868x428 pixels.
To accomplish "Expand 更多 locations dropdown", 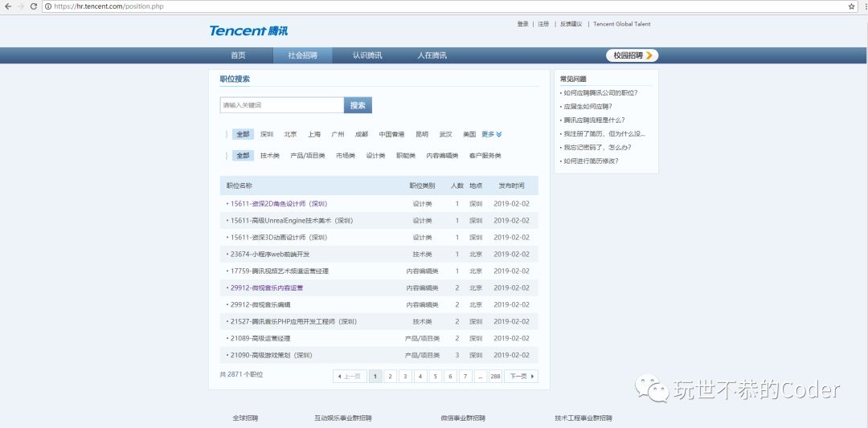I will point(492,134).
